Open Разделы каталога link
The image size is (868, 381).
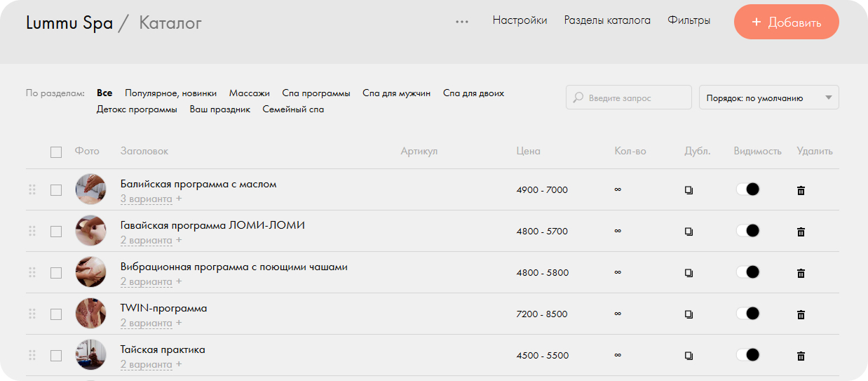click(x=607, y=20)
